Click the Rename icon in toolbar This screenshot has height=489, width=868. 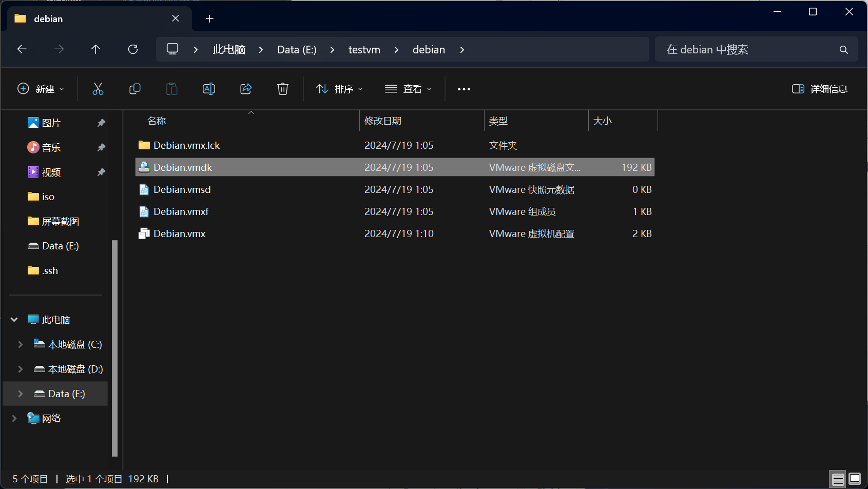209,89
